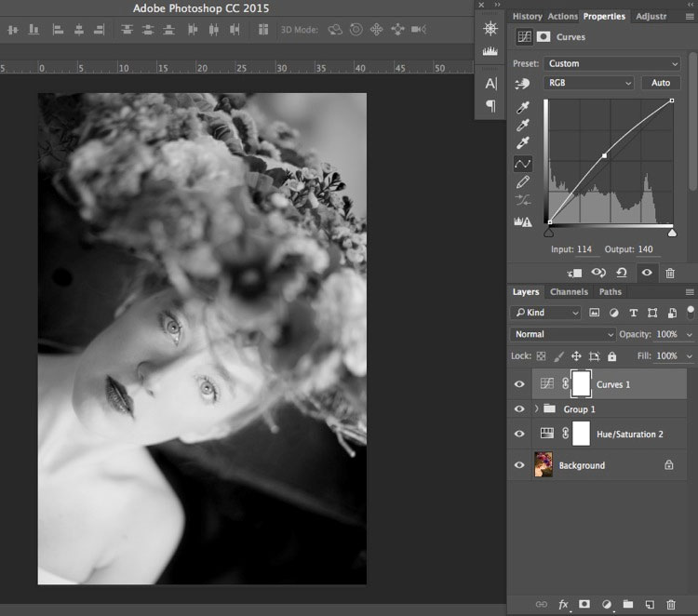Screen dimensions: 698x616
Task: Lock all for selected layer
Action: pos(612,356)
